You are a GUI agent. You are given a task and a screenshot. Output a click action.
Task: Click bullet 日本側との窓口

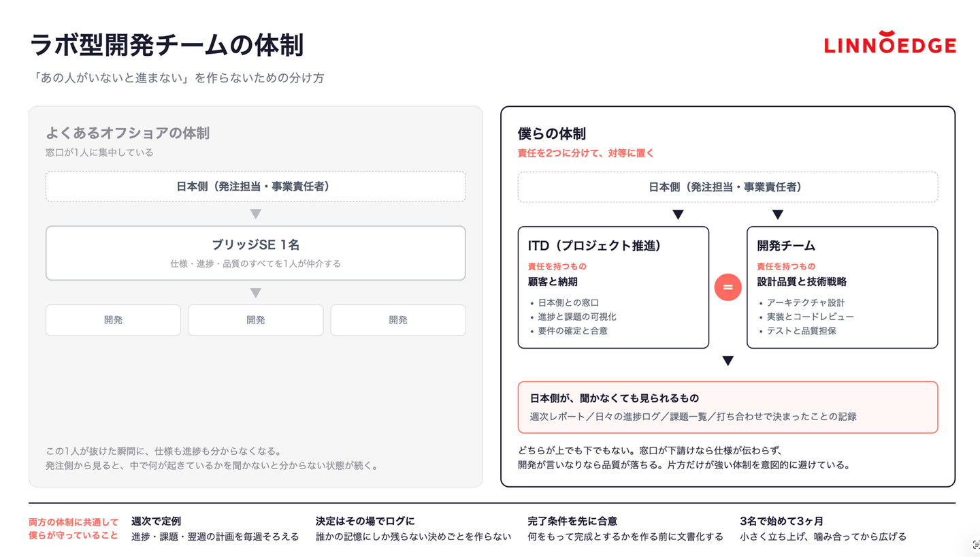(568, 303)
